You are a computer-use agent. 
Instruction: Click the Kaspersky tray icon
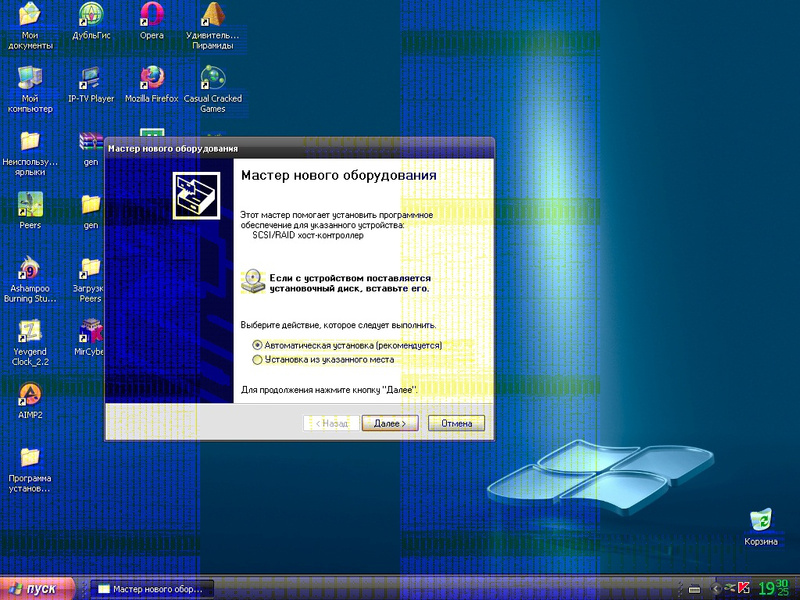(x=743, y=588)
